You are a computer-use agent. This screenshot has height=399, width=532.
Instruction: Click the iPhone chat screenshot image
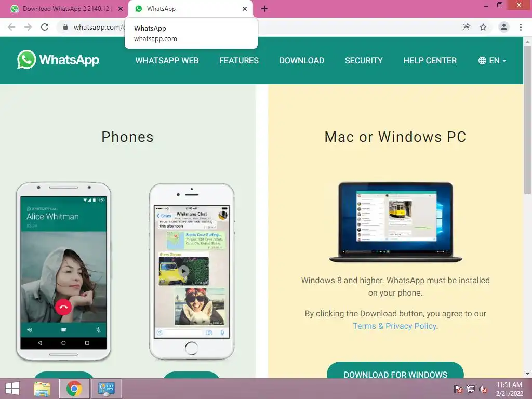[192, 271]
